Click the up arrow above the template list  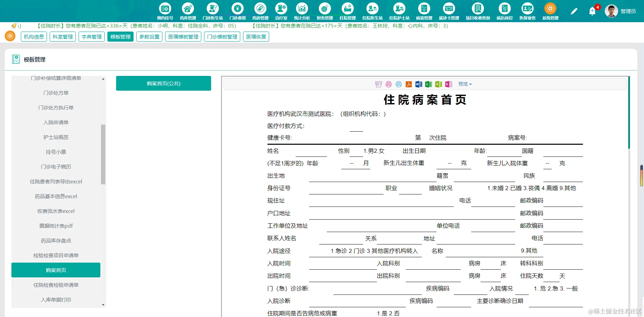103,78
